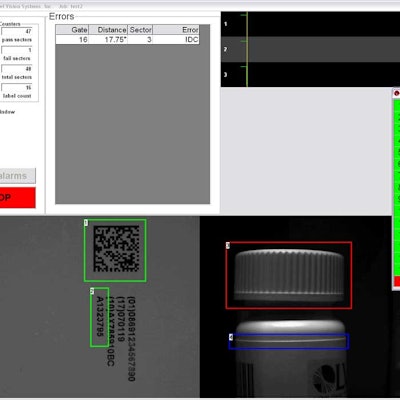Select the label count counter field

click(17, 87)
